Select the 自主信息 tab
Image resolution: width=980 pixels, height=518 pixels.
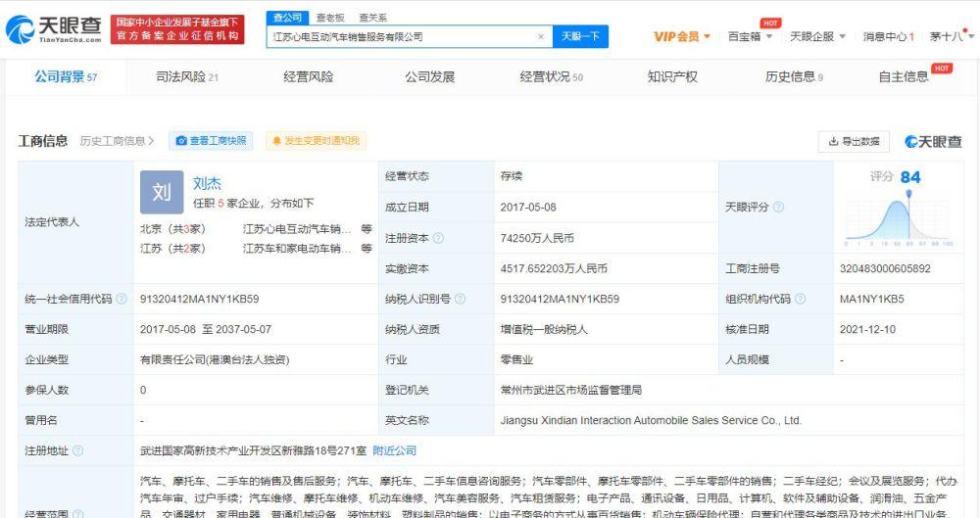click(904, 76)
